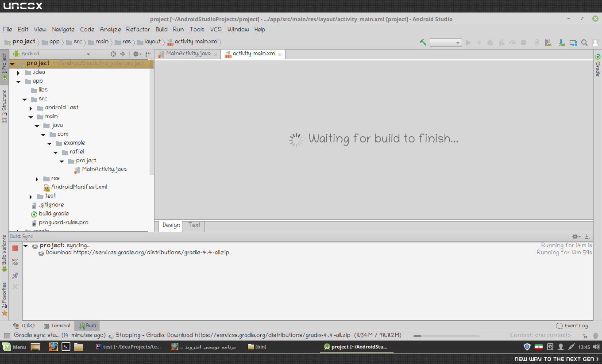The image size is (602, 364).
Task: Collapse the project syncing node
Action: (25, 245)
